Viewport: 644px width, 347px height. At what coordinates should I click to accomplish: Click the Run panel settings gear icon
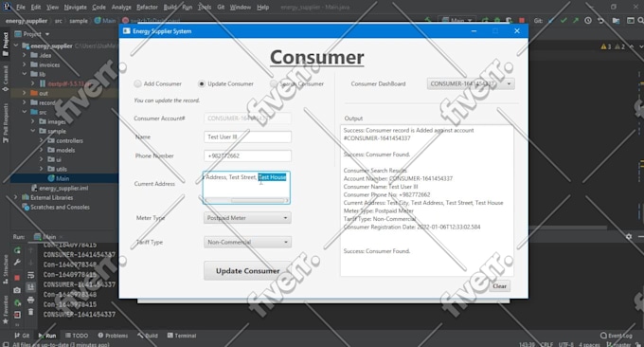[629, 236]
